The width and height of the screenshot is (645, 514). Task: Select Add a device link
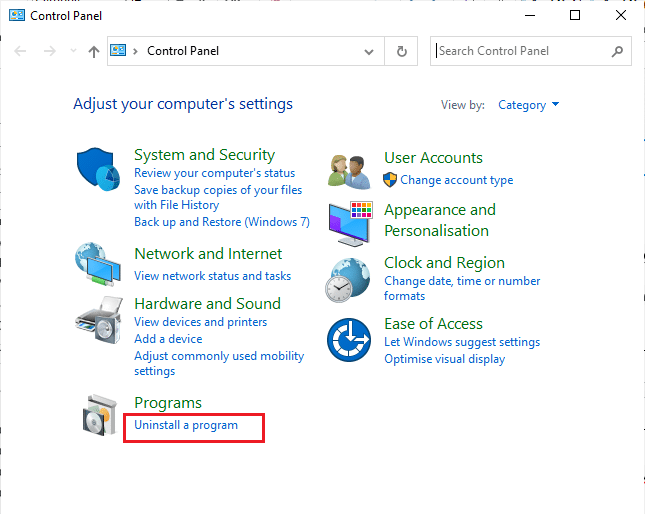pyautogui.click(x=168, y=339)
